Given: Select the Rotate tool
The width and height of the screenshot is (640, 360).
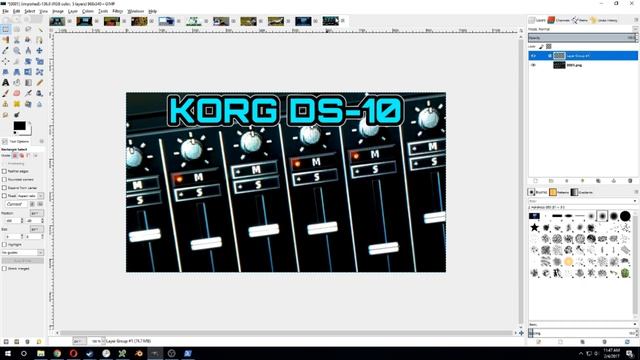Looking at the screenshot, I should [x=28, y=61].
